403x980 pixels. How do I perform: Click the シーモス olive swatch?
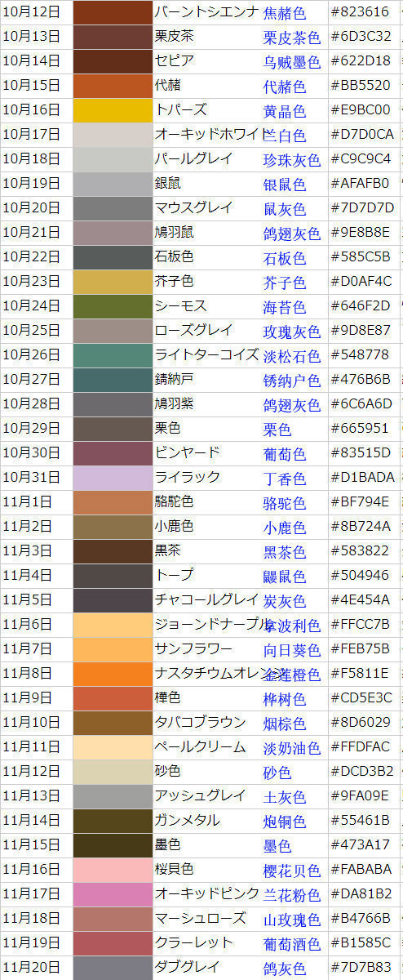[112, 306]
